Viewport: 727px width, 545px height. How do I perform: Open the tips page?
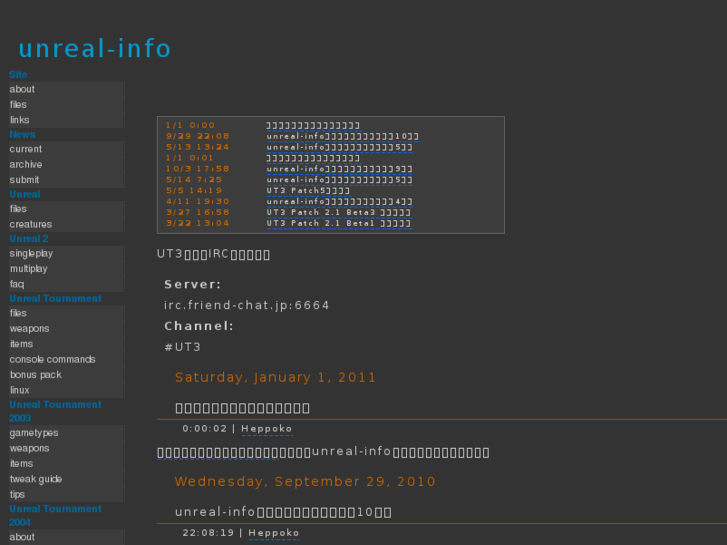click(x=66, y=494)
